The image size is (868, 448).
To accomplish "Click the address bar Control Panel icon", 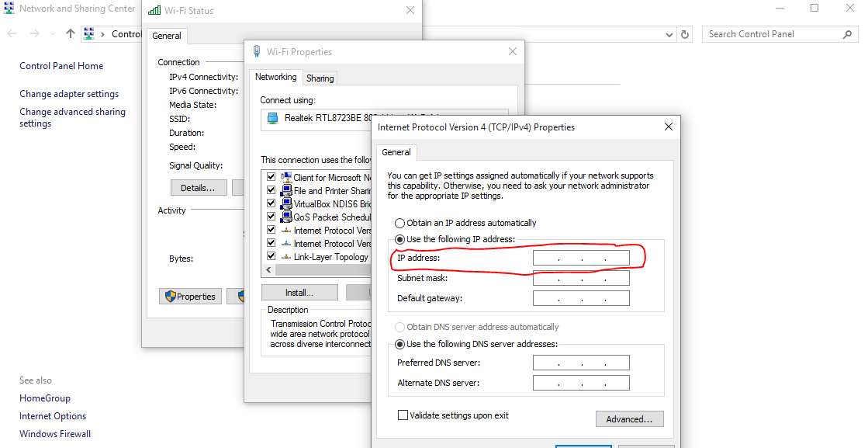I will click(x=88, y=34).
